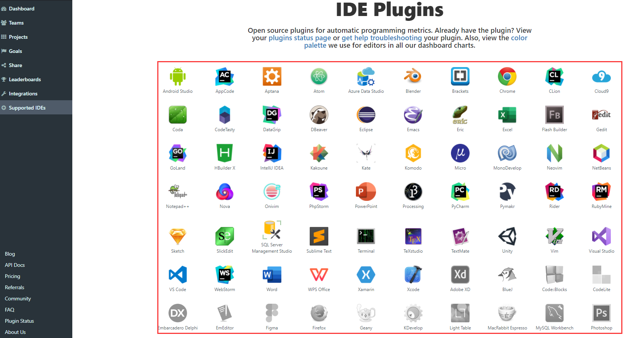Open the VS Code plugin icon
The height and width of the screenshot is (338, 644).
(x=178, y=275)
